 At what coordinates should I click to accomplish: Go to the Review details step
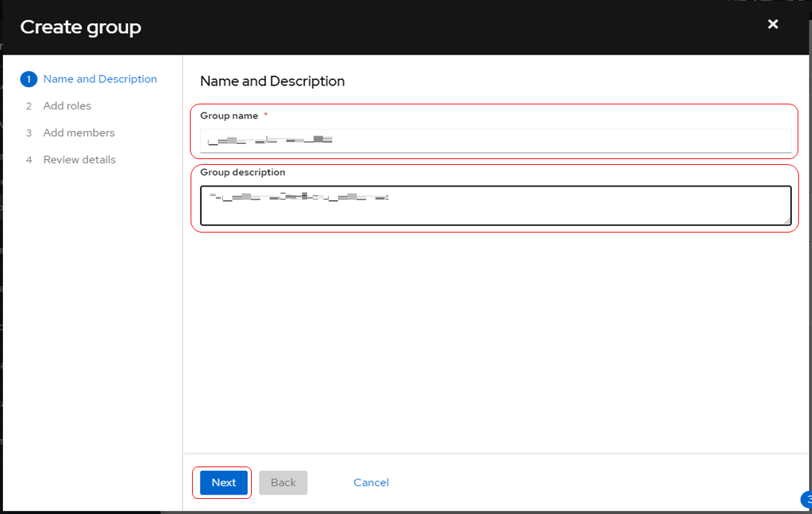(79, 160)
